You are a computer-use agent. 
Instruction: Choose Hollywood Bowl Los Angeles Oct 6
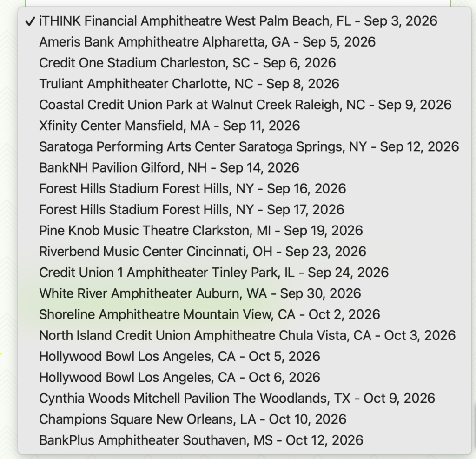pos(245,377)
